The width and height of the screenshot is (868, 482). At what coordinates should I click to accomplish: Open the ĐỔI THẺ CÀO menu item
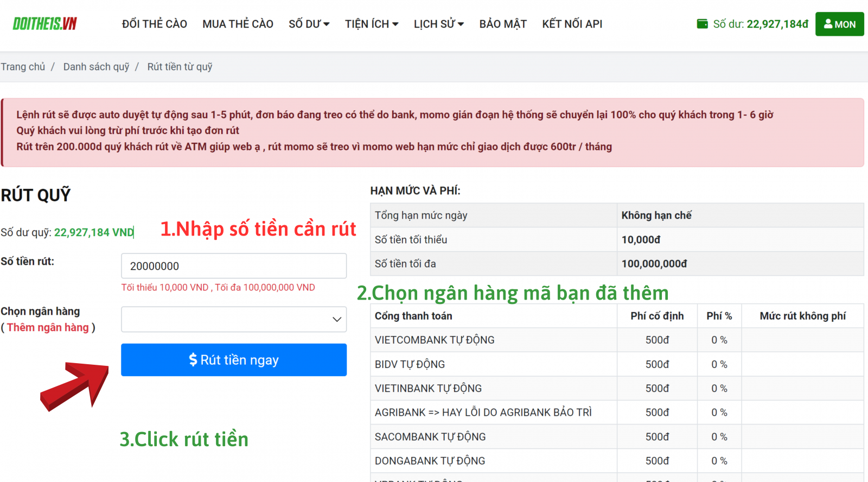[154, 24]
